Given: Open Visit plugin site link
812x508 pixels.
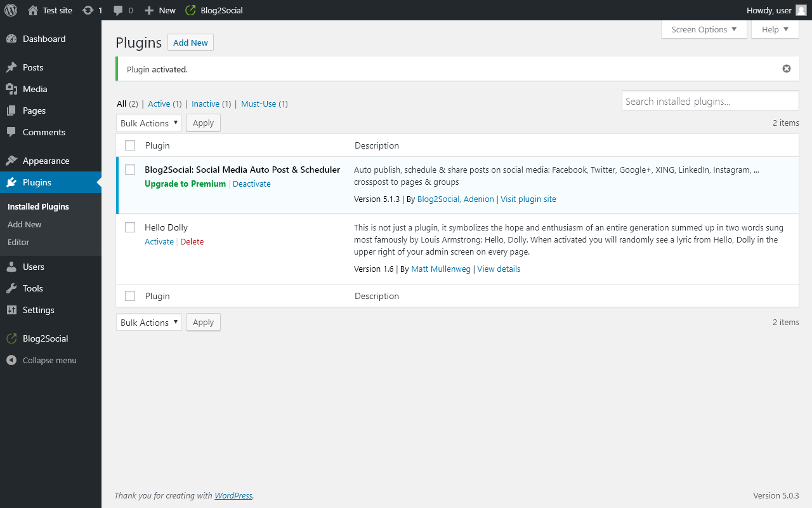Looking at the screenshot, I should 528,199.
